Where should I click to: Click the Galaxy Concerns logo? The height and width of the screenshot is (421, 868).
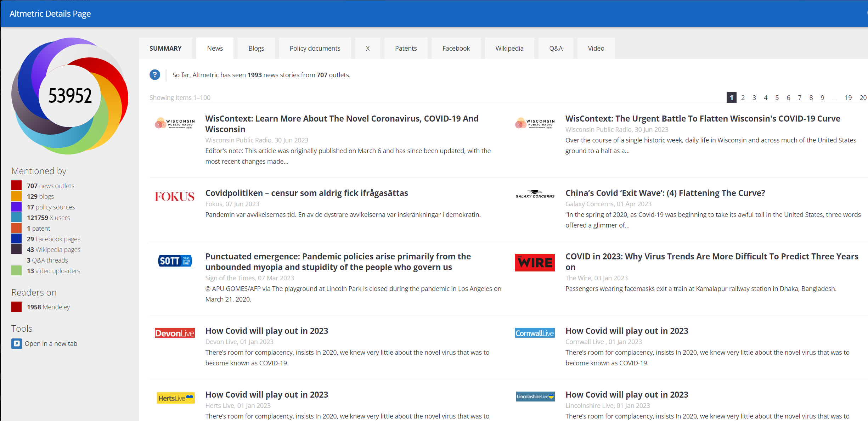[x=535, y=194]
